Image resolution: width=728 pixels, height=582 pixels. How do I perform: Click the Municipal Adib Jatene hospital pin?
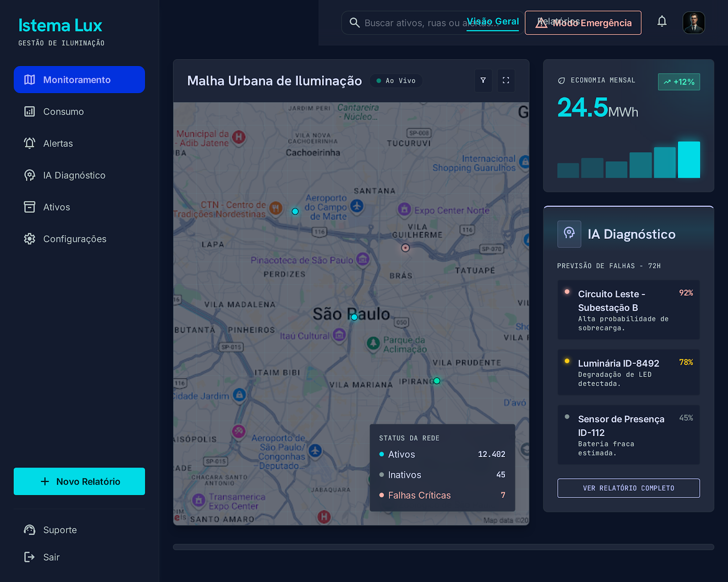[239, 137]
